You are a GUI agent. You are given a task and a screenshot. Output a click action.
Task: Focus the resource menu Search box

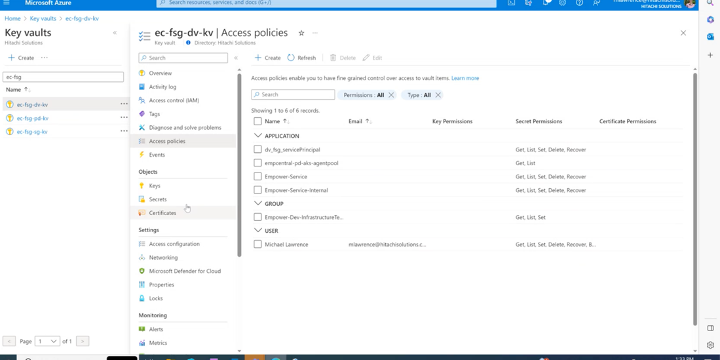pyautogui.click(x=183, y=58)
